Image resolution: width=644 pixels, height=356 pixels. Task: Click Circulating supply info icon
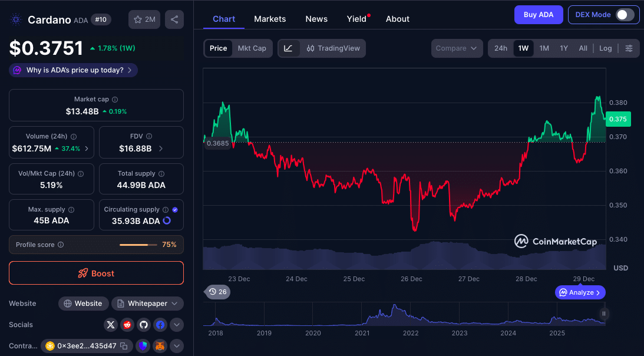pos(166,210)
